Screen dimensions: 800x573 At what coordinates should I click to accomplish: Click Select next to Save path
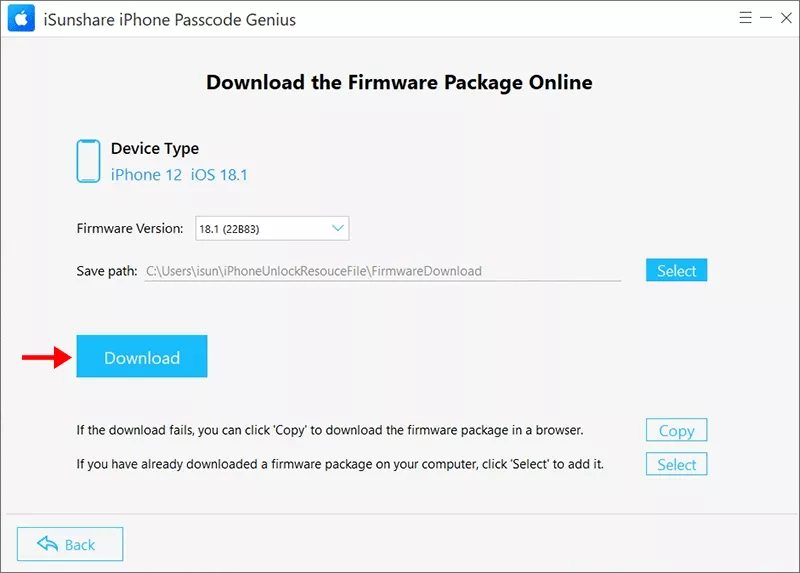pos(676,270)
